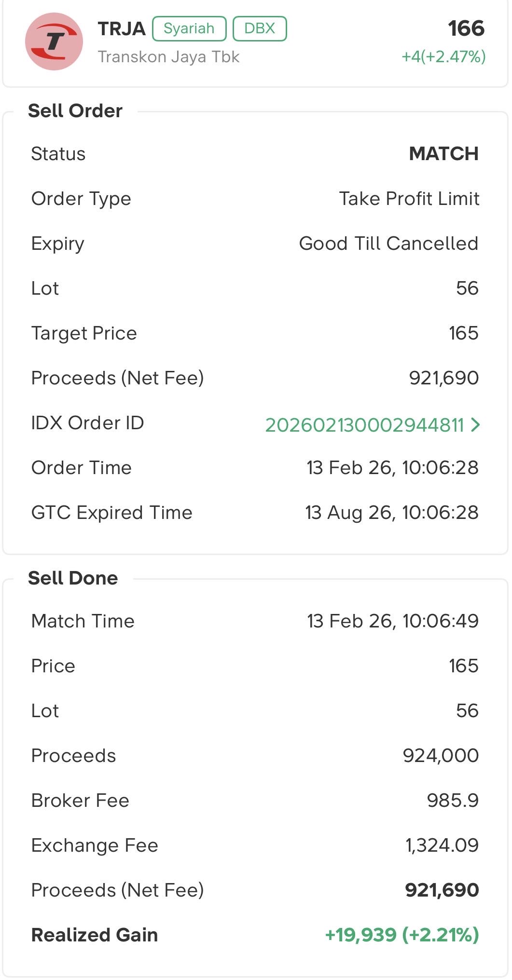Click the Syariah badge
This screenshot has width=512, height=980.
(189, 28)
